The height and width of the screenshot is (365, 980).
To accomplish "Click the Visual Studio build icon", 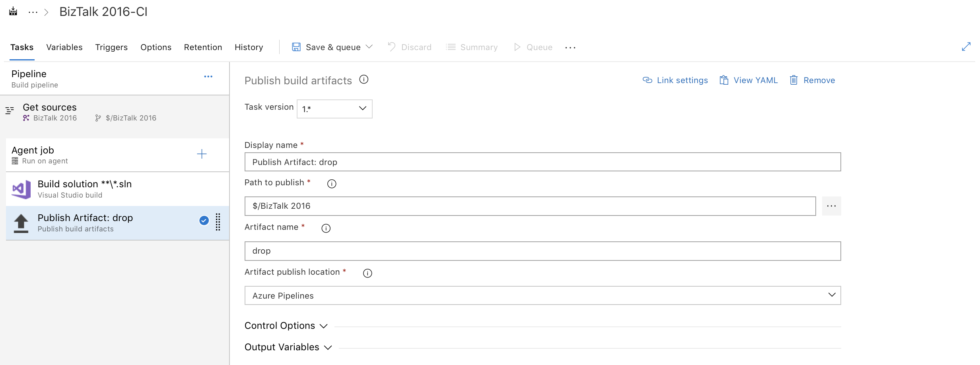I will pos(21,189).
